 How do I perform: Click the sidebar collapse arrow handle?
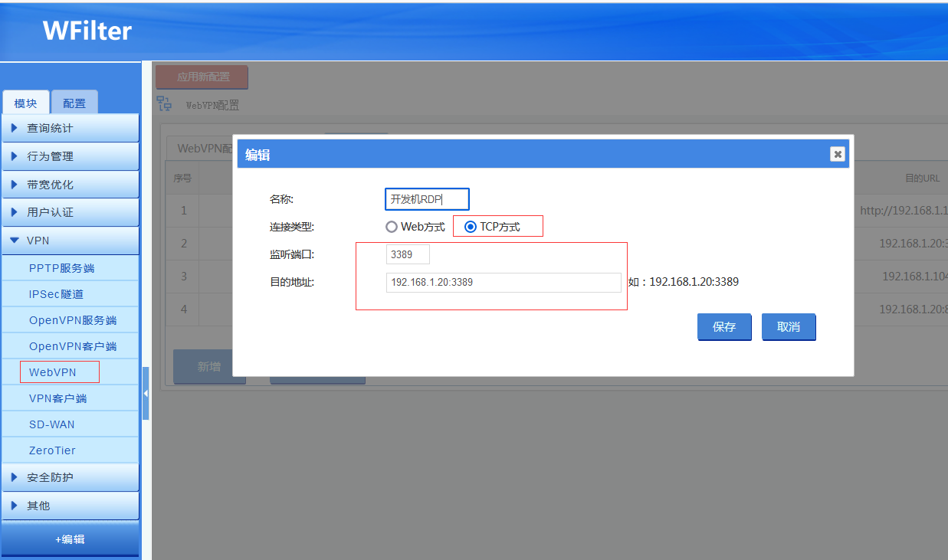pyautogui.click(x=146, y=393)
